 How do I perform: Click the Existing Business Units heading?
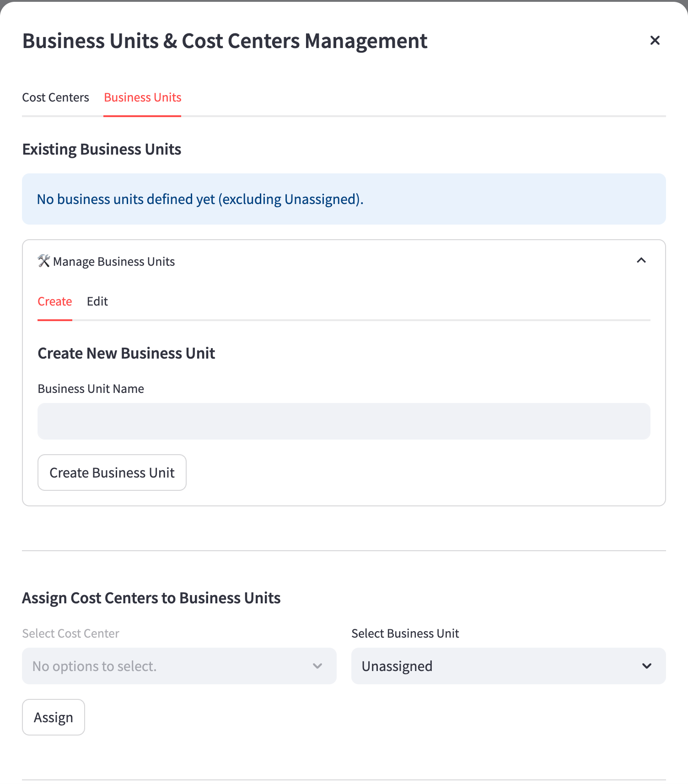(x=102, y=149)
